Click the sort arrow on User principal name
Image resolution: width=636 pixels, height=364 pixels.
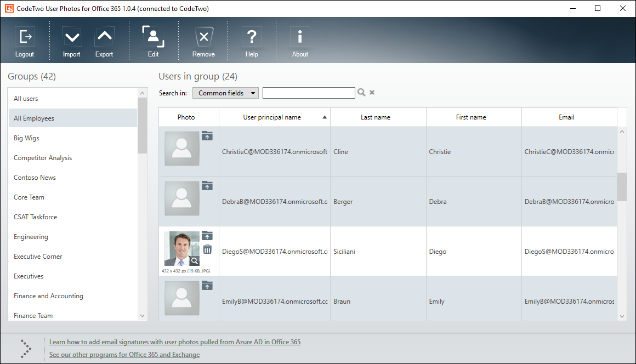325,117
